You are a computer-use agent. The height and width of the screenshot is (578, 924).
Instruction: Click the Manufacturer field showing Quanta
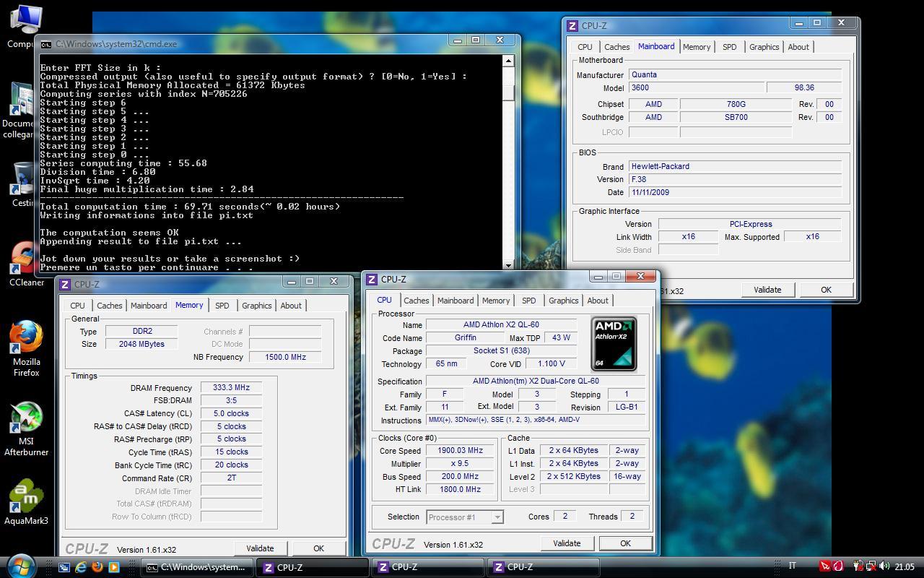click(735, 74)
